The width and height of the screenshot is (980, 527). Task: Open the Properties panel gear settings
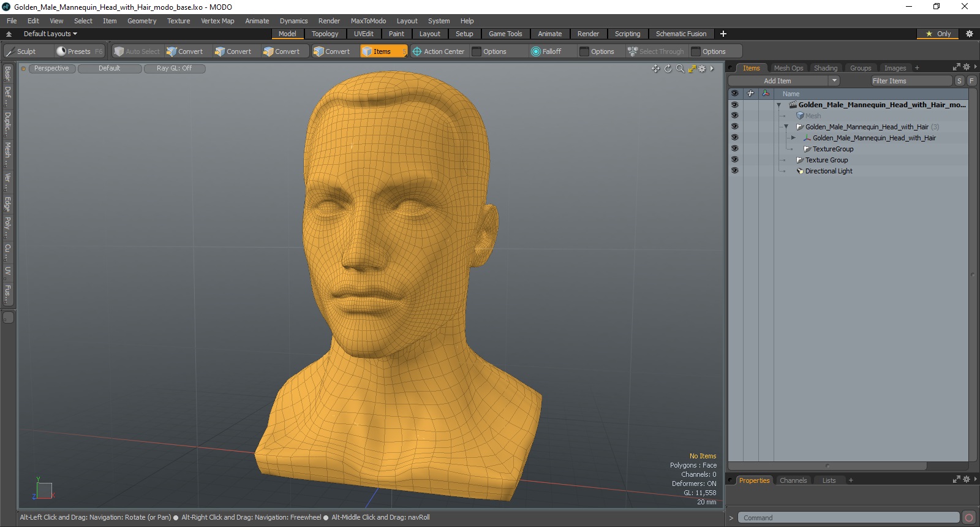(967, 480)
